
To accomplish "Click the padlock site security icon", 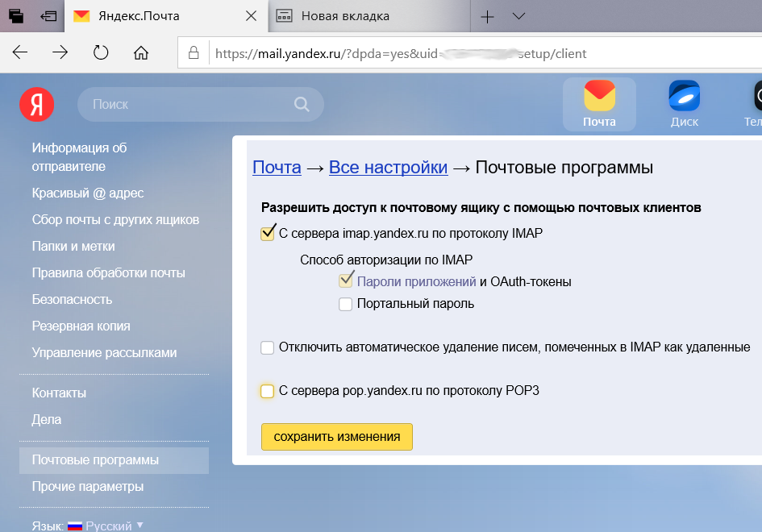I will coord(194,52).
